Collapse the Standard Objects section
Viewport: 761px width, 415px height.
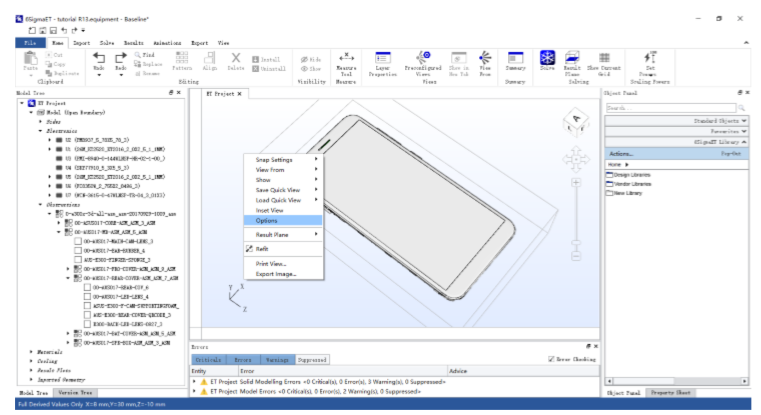744,120
